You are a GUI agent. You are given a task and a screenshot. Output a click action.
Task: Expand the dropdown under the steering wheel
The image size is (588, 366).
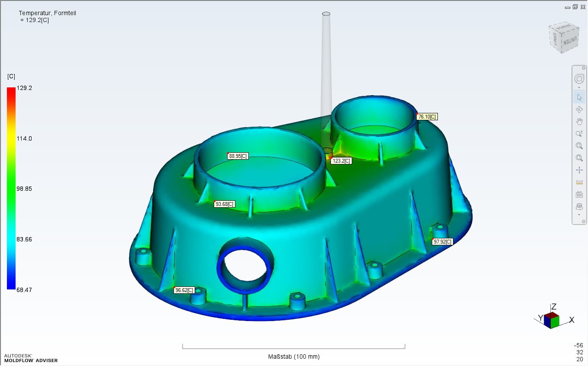coord(579,88)
